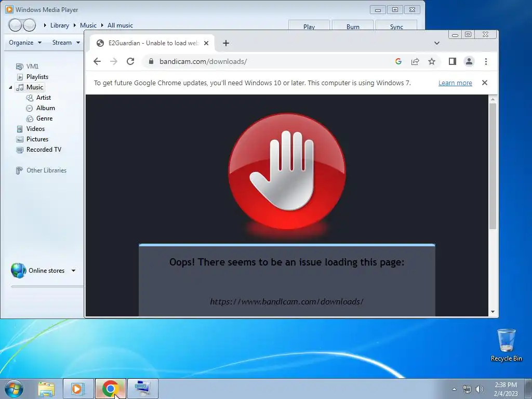Click the scrollbar up arrow

pyautogui.click(x=493, y=99)
